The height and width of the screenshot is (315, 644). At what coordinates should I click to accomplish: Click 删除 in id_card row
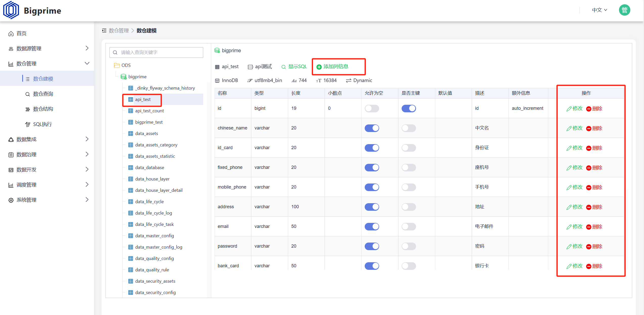594,148
